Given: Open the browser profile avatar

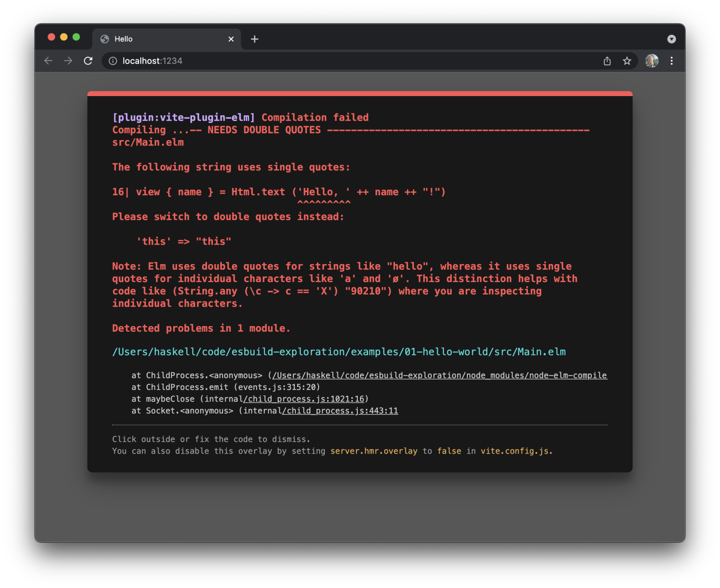Looking at the screenshot, I should point(652,61).
